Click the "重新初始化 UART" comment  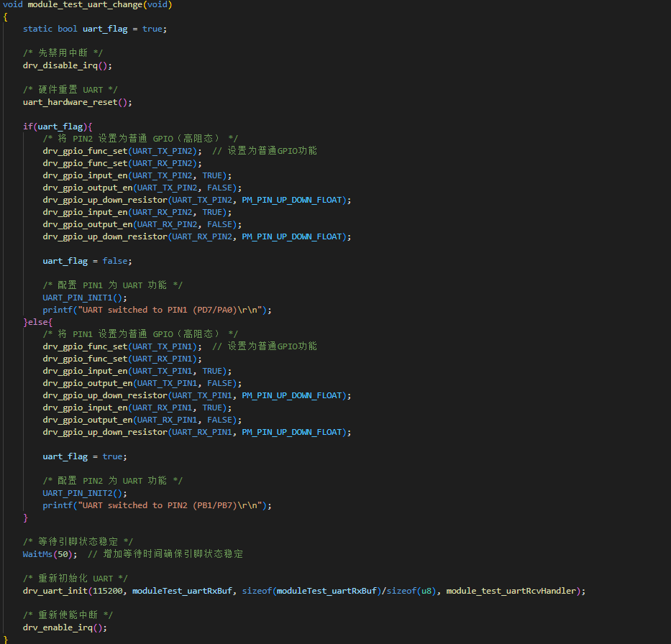[75, 579]
